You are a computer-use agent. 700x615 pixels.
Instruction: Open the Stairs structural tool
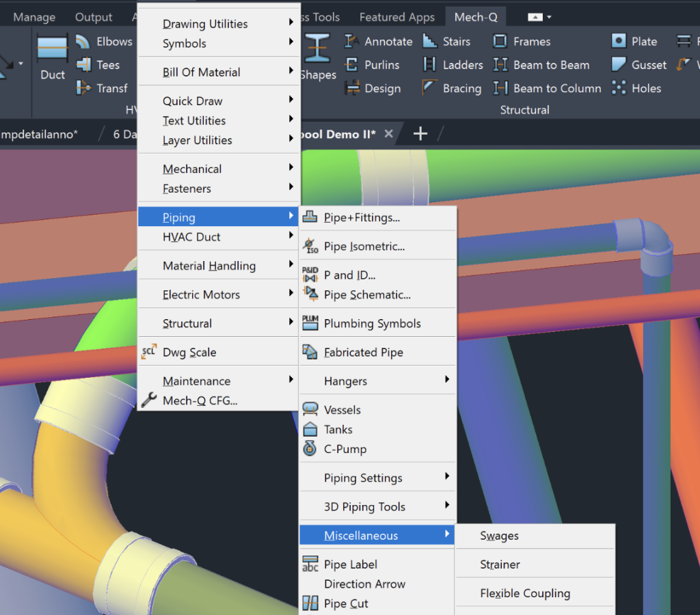[x=456, y=41]
